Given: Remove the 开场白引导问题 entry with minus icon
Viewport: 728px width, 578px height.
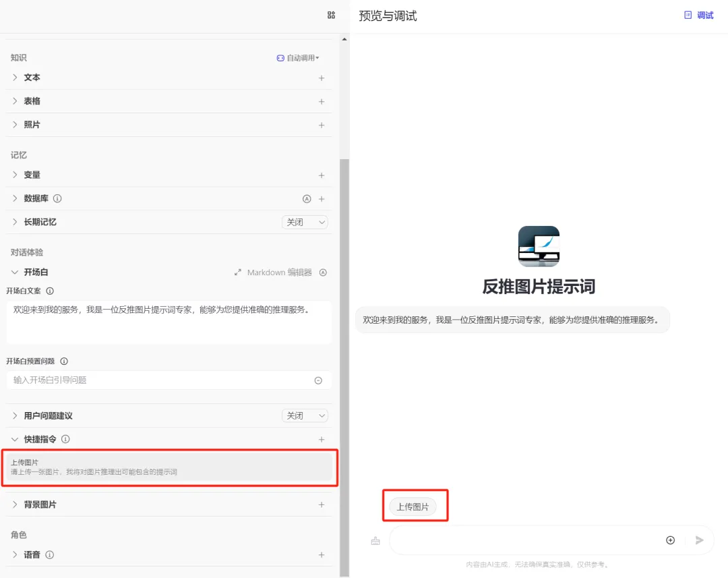Looking at the screenshot, I should pyautogui.click(x=318, y=380).
